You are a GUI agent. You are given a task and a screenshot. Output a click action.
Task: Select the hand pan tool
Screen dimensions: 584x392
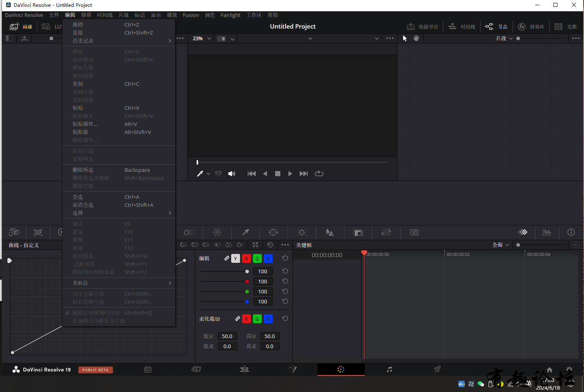coord(416,38)
